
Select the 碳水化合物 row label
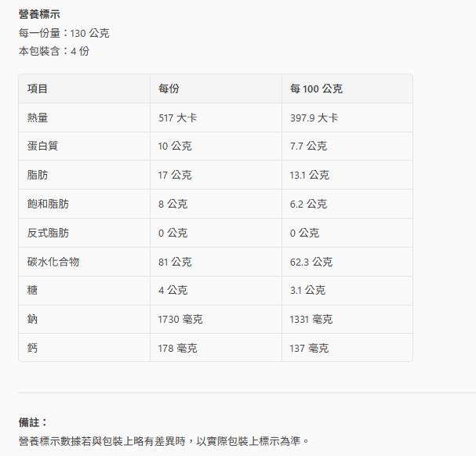point(53,262)
